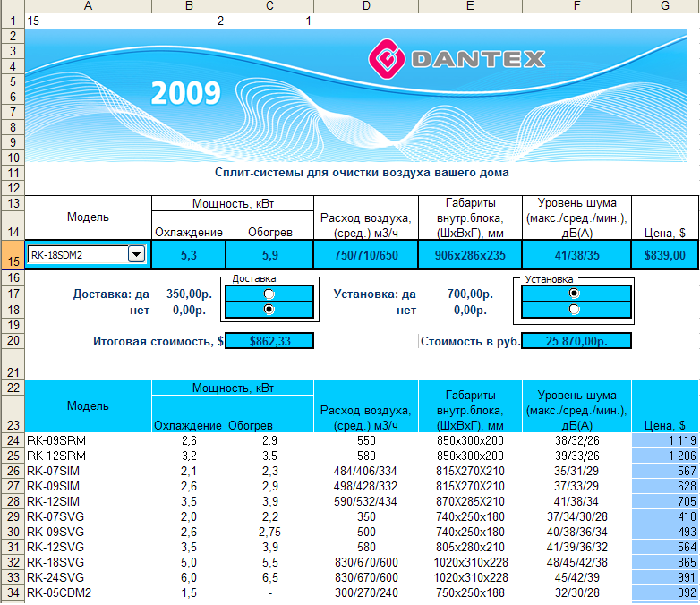
Task: Select column B header
Action: point(189,5)
